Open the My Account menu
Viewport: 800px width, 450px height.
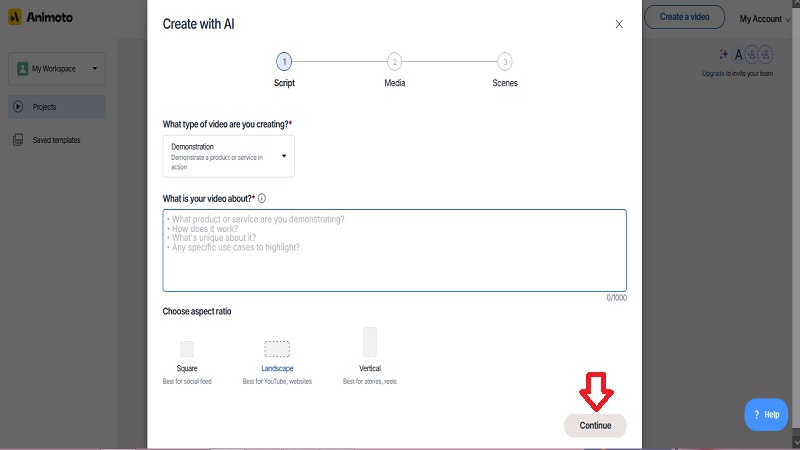click(765, 18)
